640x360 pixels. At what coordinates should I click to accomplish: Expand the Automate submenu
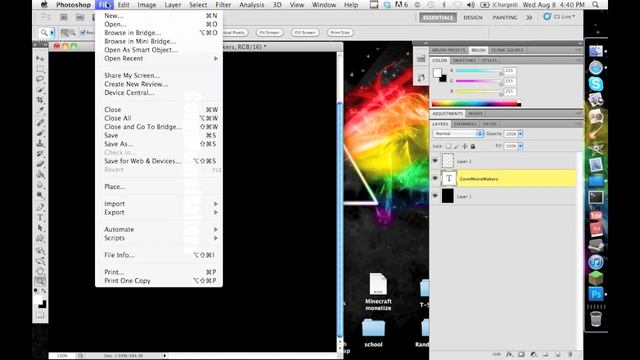click(159, 229)
